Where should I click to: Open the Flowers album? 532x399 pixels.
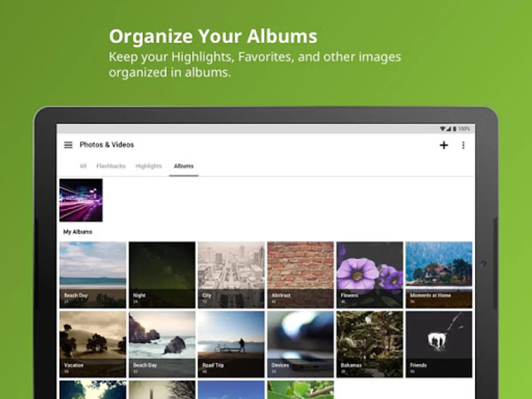point(370,275)
